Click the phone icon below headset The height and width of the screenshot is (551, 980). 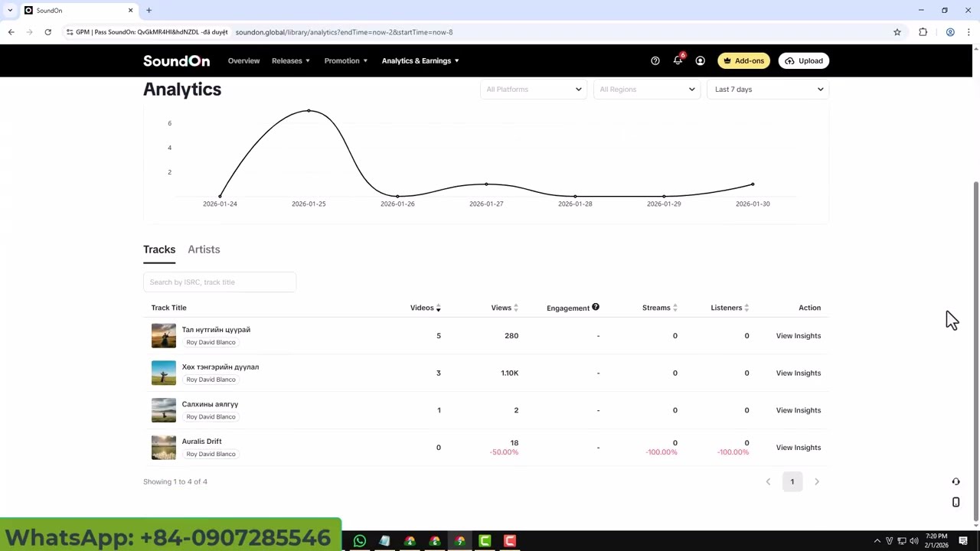[955, 502]
